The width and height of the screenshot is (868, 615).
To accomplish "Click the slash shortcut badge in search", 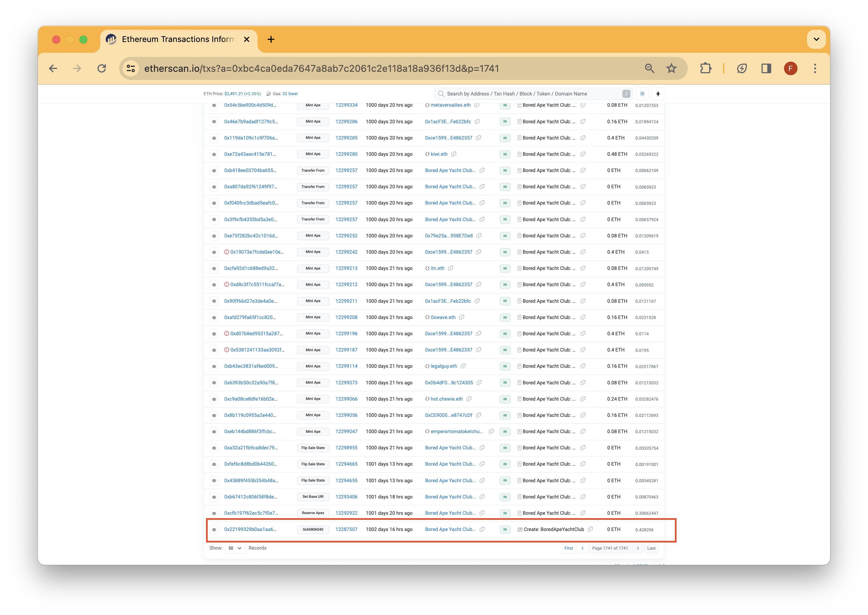I will 626,94.
